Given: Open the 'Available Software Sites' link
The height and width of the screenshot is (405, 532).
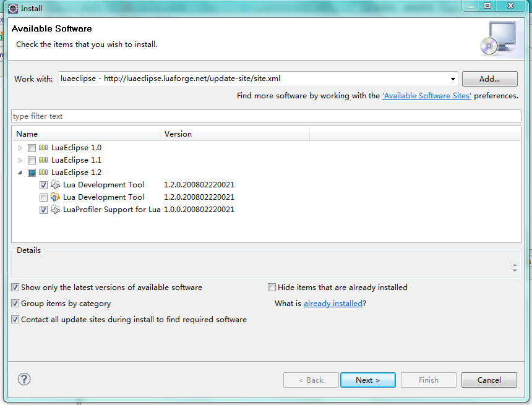Looking at the screenshot, I should (x=426, y=96).
